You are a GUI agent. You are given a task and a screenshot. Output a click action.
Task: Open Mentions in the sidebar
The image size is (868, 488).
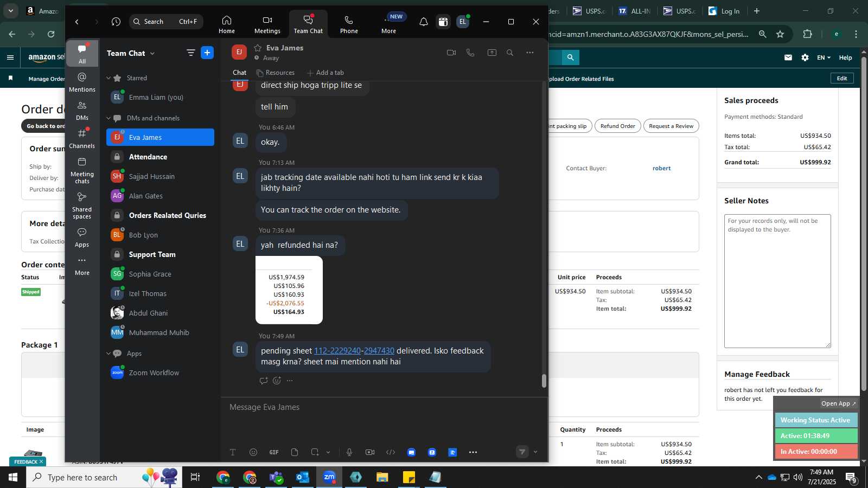(x=82, y=82)
